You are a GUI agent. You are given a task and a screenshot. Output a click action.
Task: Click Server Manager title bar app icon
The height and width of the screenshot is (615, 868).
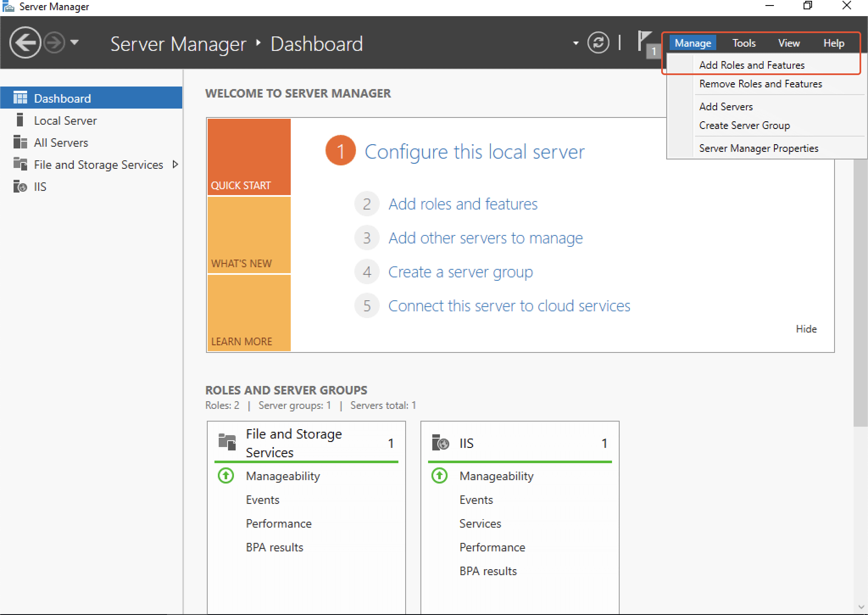(x=8, y=6)
